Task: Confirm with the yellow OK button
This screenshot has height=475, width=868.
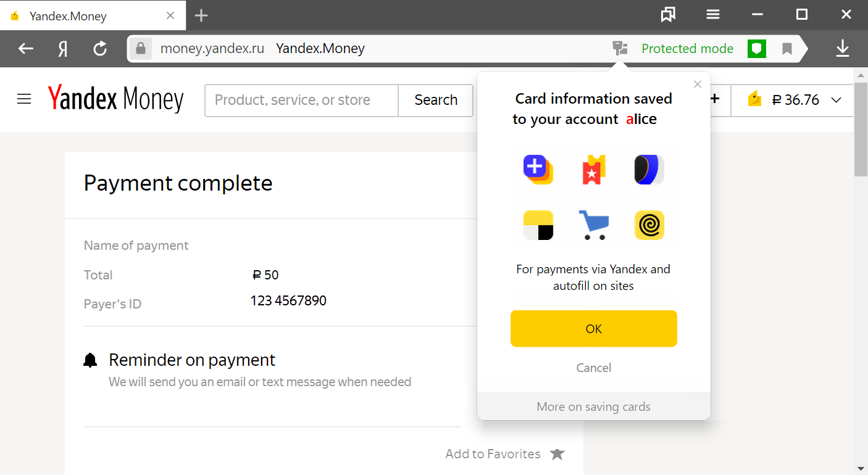Action: [594, 329]
